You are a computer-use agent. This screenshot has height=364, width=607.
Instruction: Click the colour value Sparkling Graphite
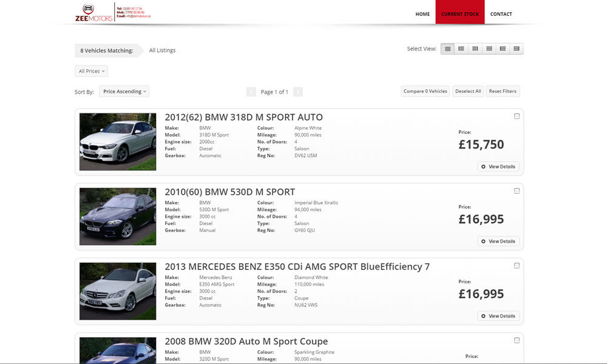coord(314,352)
